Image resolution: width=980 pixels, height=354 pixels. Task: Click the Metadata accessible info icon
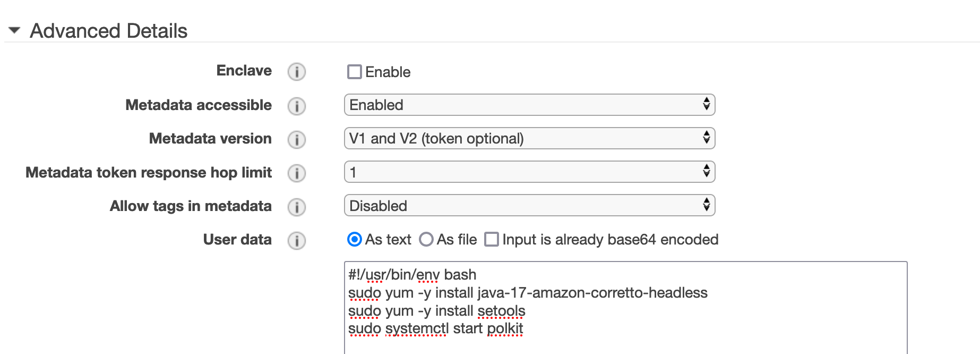coord(297,106)
